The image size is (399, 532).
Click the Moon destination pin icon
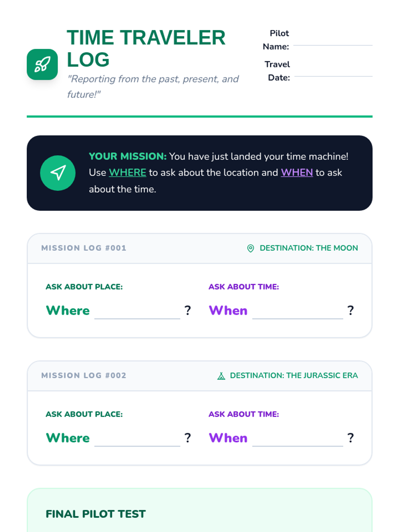point(251,248)
